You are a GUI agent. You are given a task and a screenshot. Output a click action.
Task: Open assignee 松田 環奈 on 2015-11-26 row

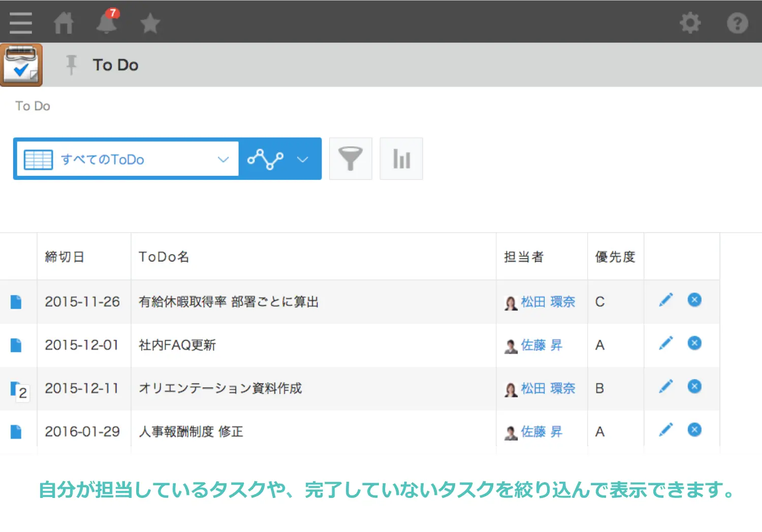click(548, 302)
